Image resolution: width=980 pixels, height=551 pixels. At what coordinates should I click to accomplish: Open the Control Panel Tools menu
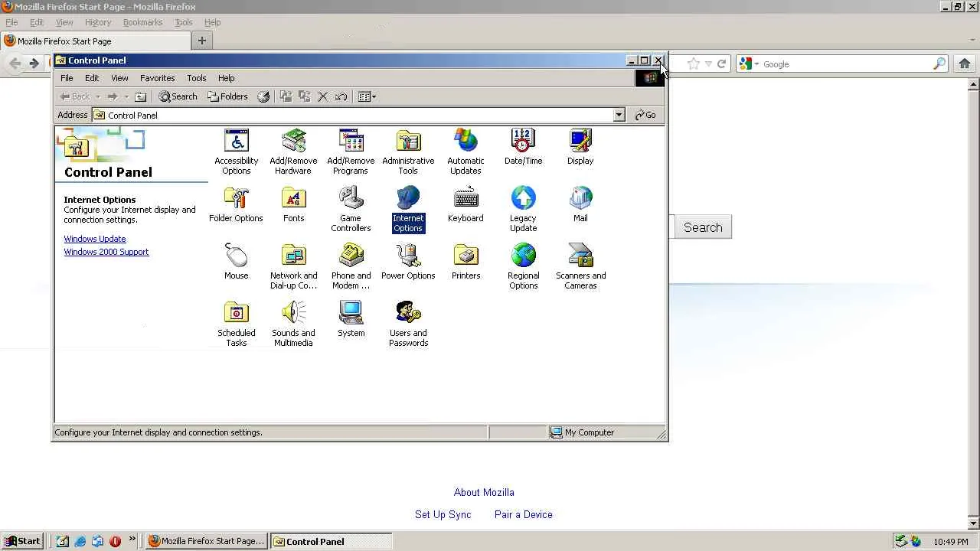pyautogui.click(x=196, y=78)
